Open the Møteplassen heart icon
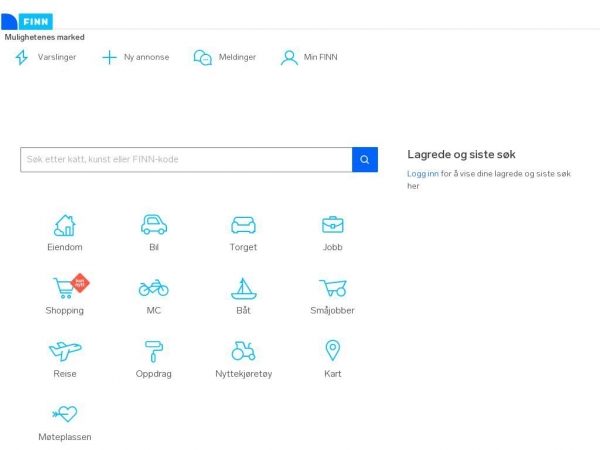This screenshot has width=600, height=450. (65, 414)
